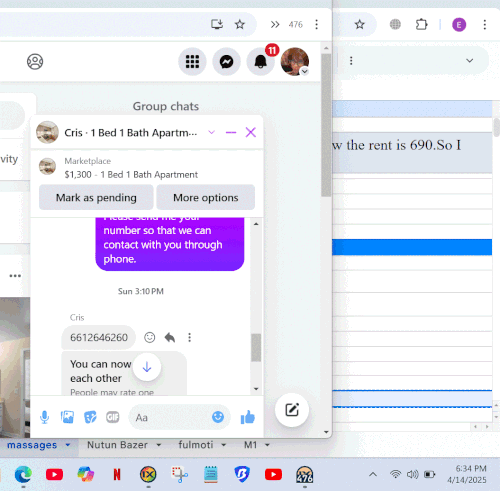Screen dimensions: 500x491
Task: Open the left browser three-dot menu
Action: (x=316, y=24)
